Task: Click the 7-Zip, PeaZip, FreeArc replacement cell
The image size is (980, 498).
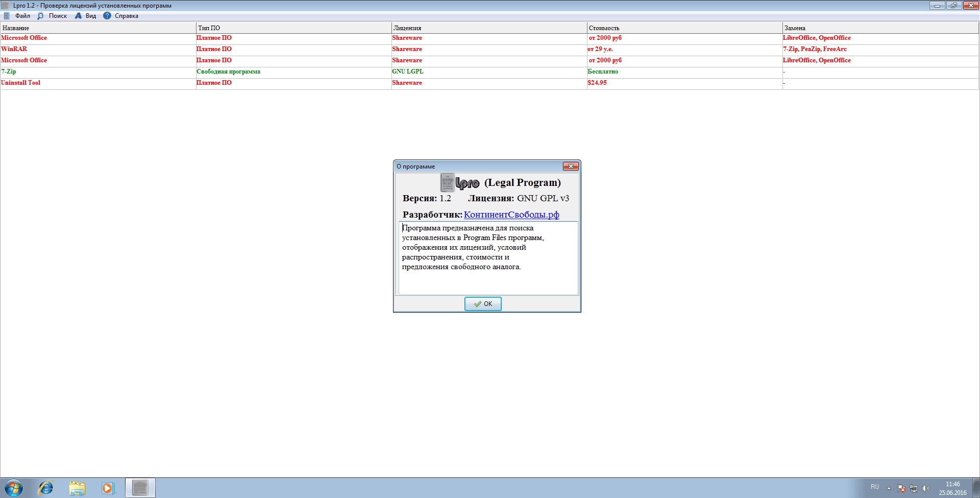Action: coord(815,49)
